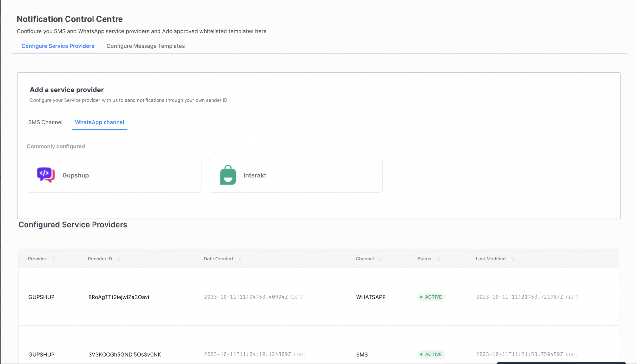Click the Provider column filter icon
637x364 pixels.
[x=53, y=259]
